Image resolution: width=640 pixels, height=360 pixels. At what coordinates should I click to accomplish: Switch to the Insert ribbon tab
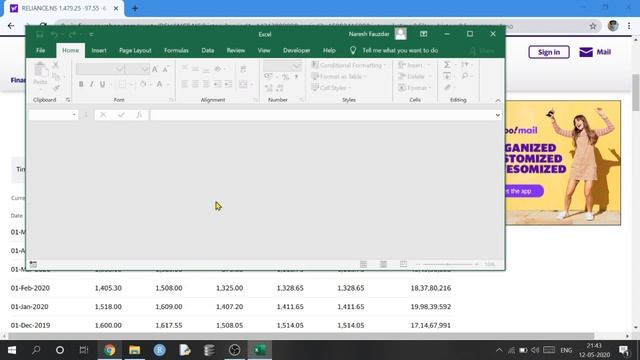[99, 50]
